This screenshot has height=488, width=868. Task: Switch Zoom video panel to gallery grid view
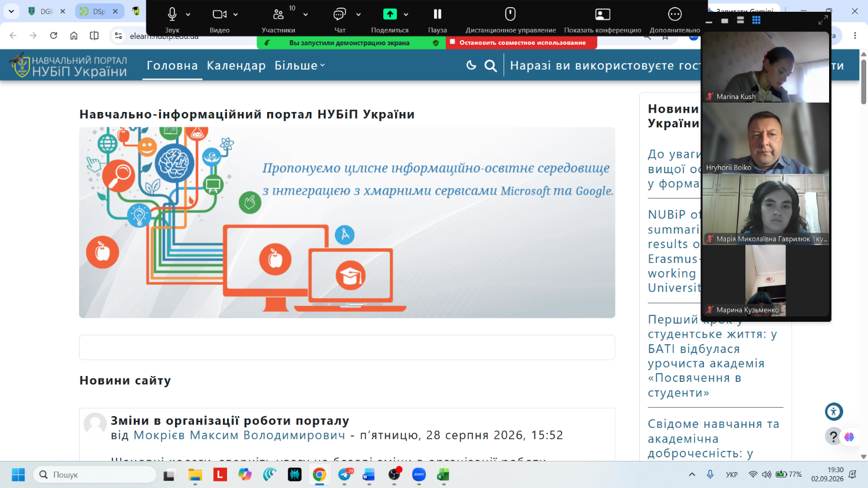coord(756,20)
